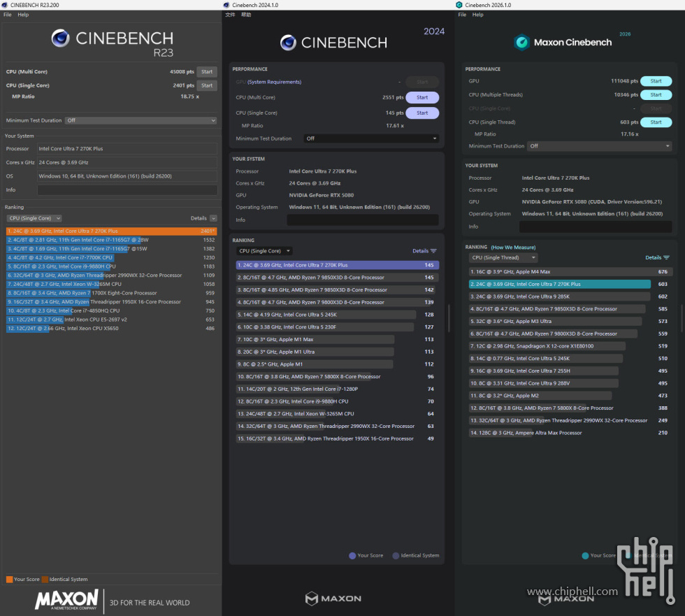Click the OS field in R23
The width and height of the screenshot is (685, 616).
(x=127, y=176)
